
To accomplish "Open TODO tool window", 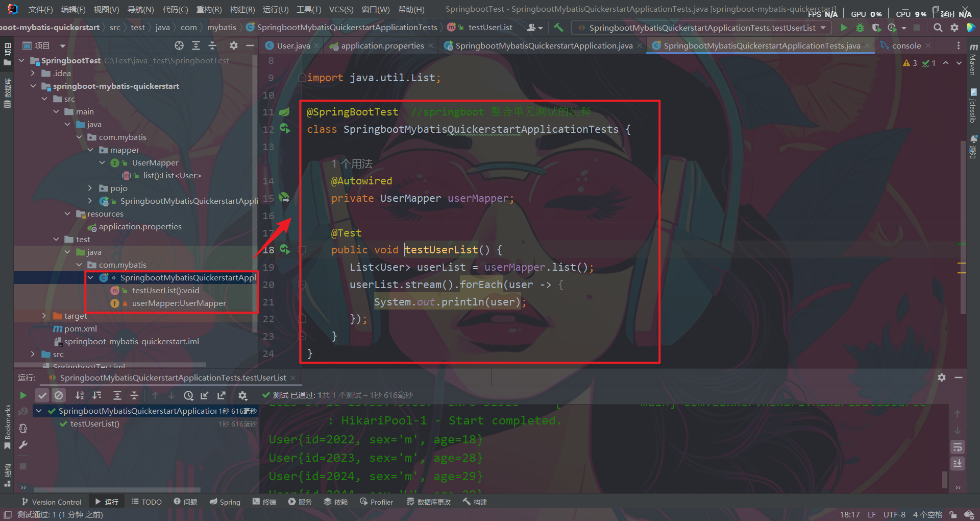I will tap(146, 502).
